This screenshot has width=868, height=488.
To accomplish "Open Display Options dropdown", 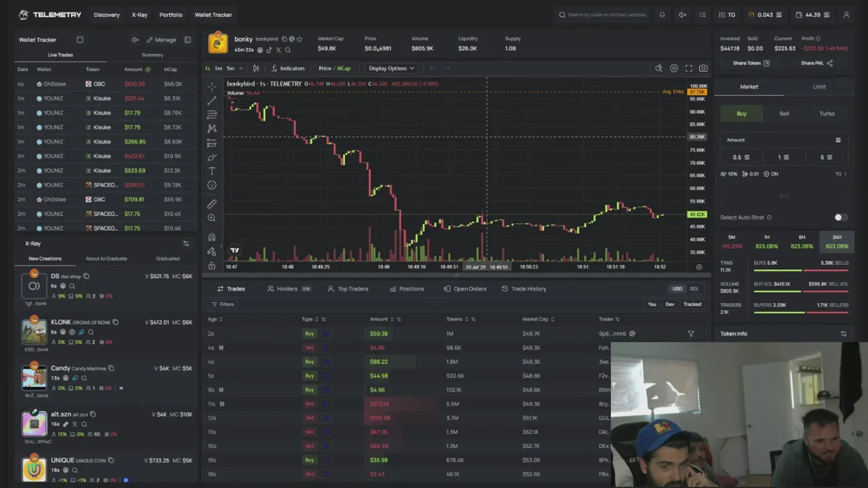I will click(x=391, y=68).
